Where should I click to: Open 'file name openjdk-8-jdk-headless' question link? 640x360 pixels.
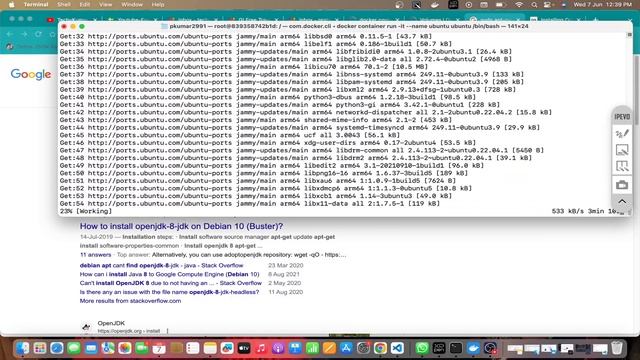tap(169, 292)
